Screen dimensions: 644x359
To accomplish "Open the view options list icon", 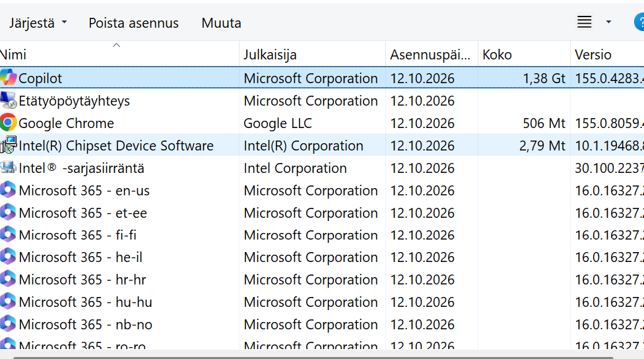I will point(584,22).
